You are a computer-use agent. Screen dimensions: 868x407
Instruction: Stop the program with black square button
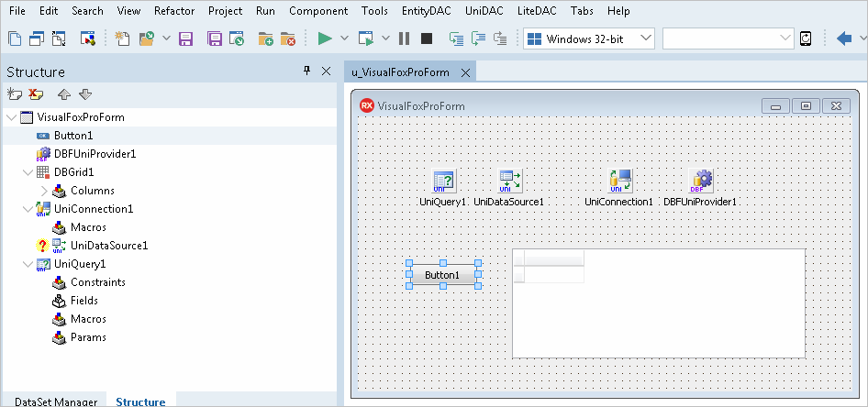coord(427,38)
